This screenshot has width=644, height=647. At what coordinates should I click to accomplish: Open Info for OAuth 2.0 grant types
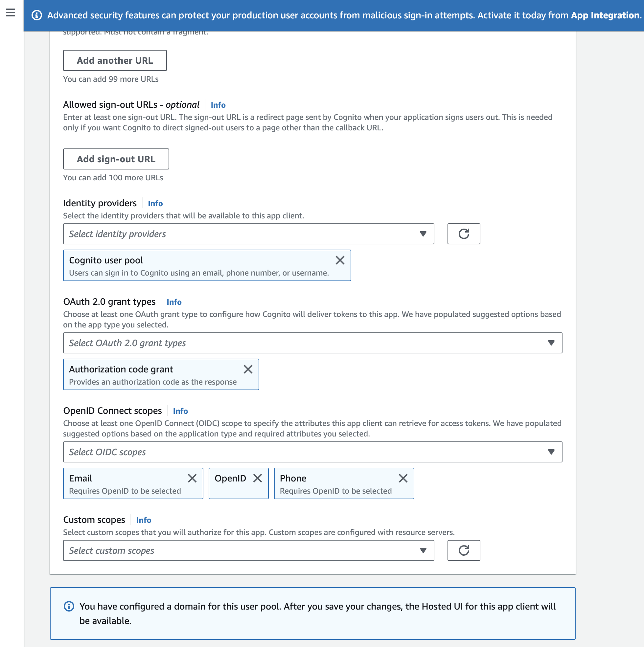pyautogui.click(x=174, y=302)
